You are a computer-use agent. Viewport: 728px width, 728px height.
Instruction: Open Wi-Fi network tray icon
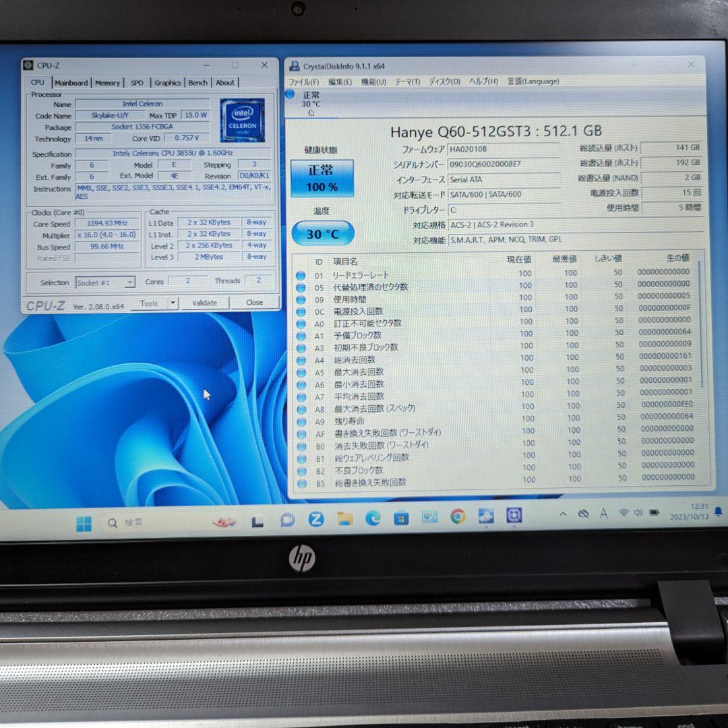point(624,512)
